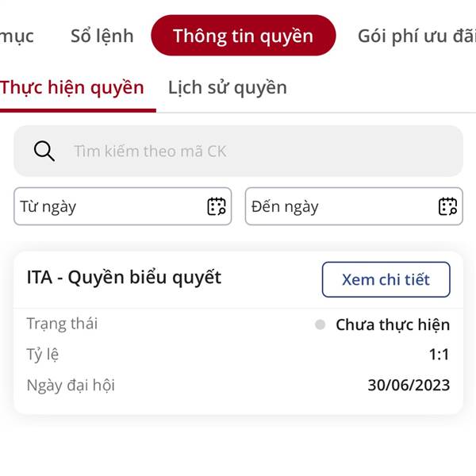Open the calendar icon in Từ ngày
The height and width of the screenshot is (476, 476).
click(x=217, y=206)
